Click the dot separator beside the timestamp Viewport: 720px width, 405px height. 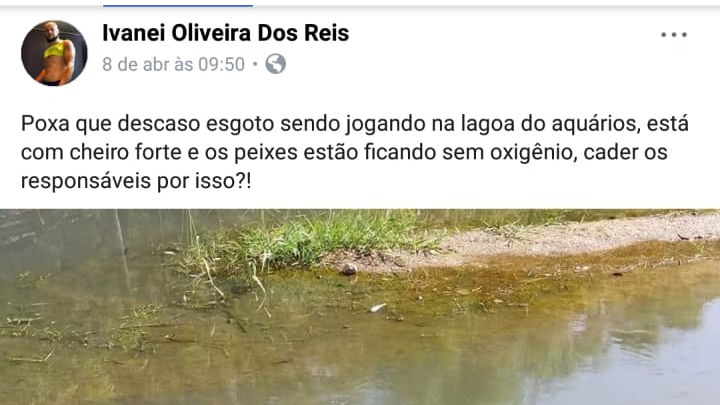[x=255, y=64]
